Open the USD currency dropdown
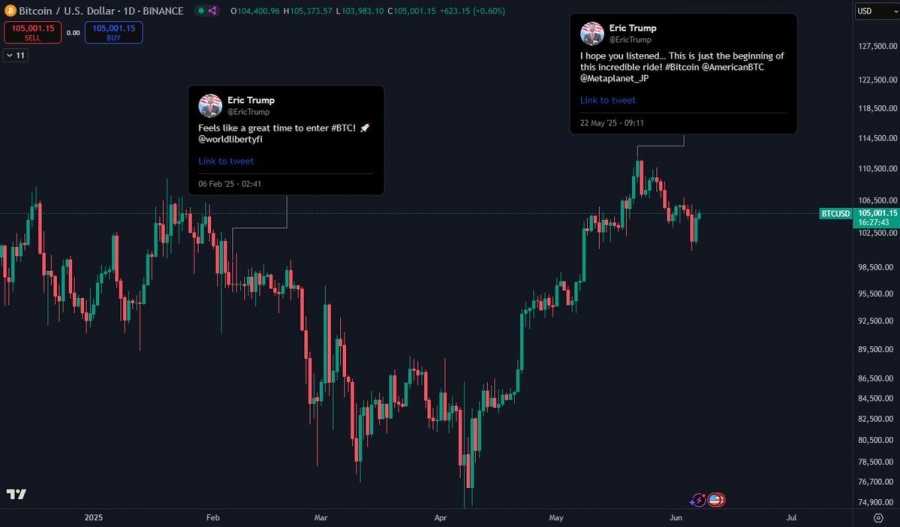 tap(876, 11)
